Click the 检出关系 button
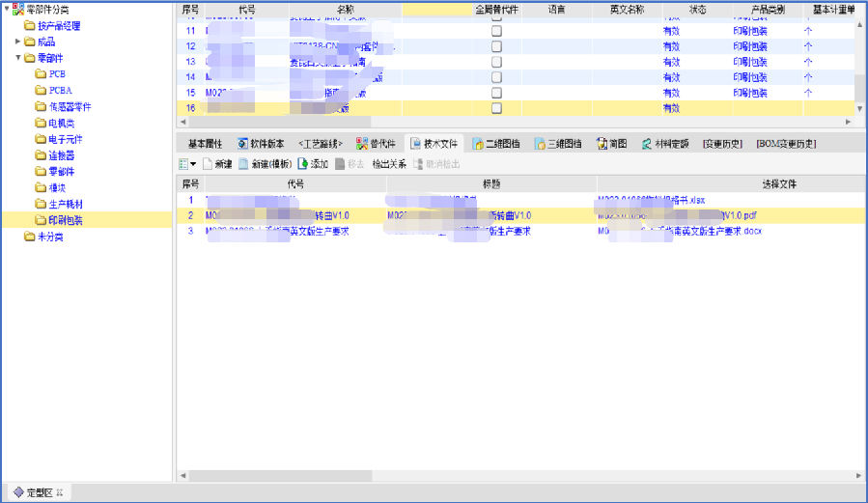 389,164
